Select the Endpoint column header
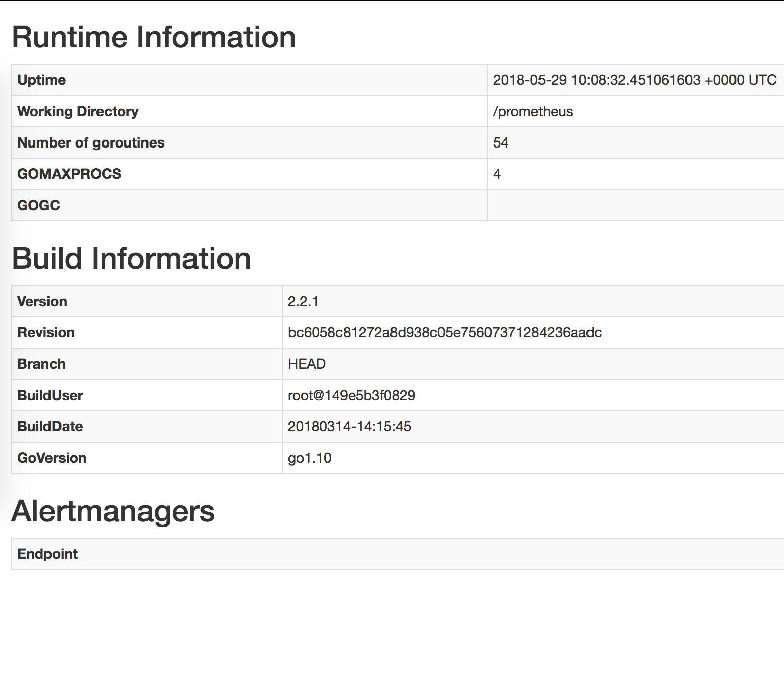 click(47, 554)
